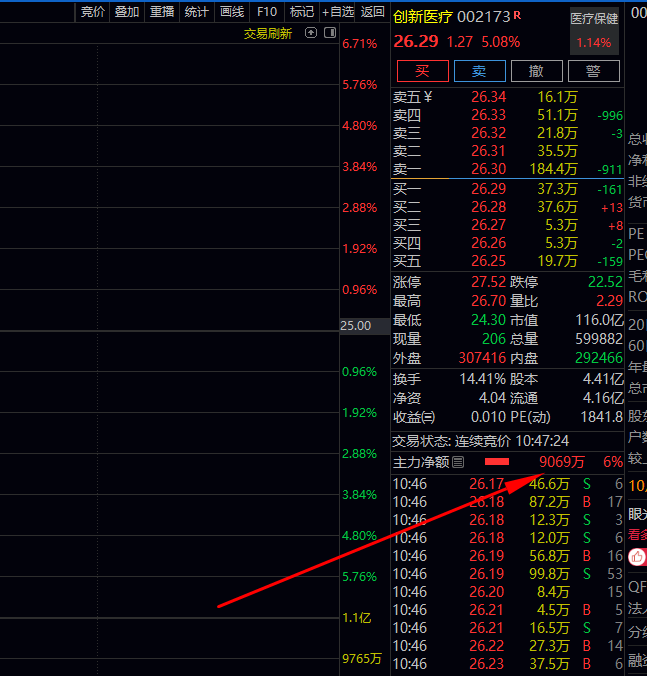Click the 撤 cancel-order button
Screen dimensions: 647x676
coord(537,71)
